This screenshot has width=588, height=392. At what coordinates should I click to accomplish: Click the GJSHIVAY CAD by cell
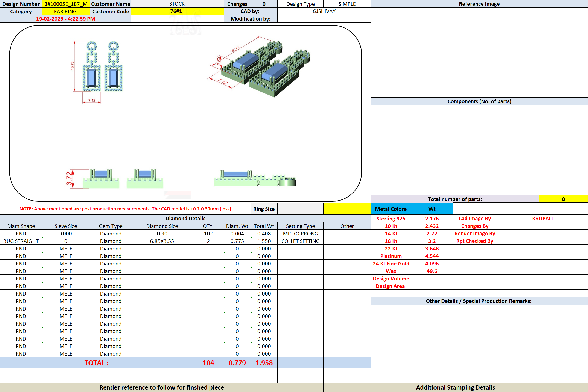(x=324, y=11)
